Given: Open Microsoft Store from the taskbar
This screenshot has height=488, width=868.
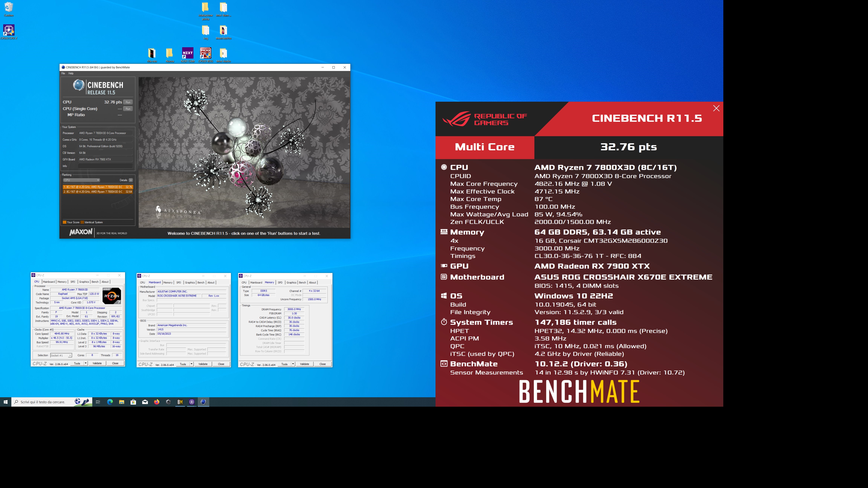Looking at the screenshot, I should pyautogui.click(x=133, y=402).
